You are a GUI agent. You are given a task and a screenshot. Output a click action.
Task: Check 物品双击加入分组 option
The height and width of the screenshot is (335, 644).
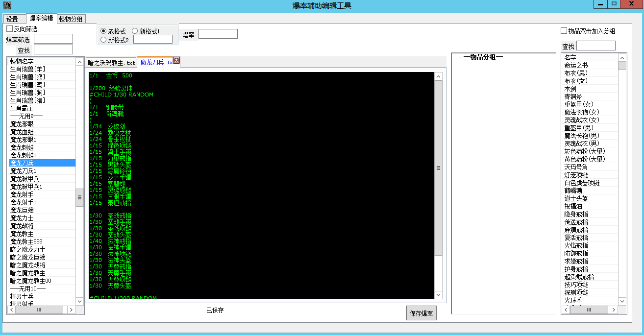coord(564,31)
